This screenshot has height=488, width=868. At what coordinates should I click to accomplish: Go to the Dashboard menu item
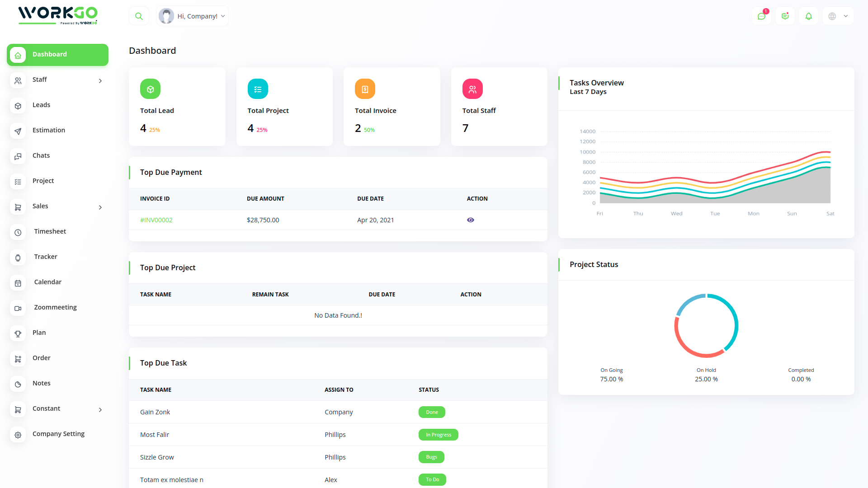tap(49, 54)
